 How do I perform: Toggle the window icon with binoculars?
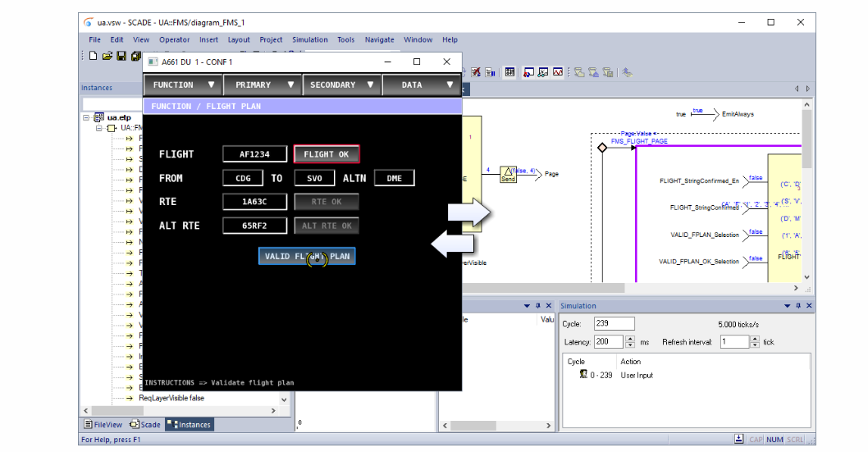(543, 72)
